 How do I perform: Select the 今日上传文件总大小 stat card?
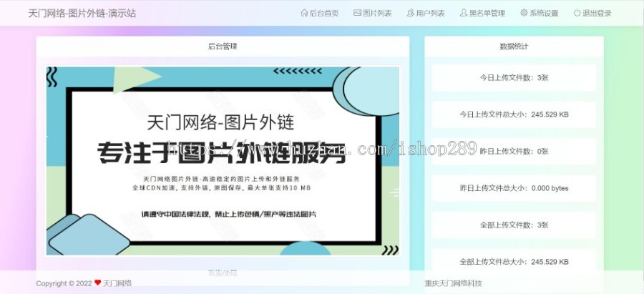tap(514, 114)
